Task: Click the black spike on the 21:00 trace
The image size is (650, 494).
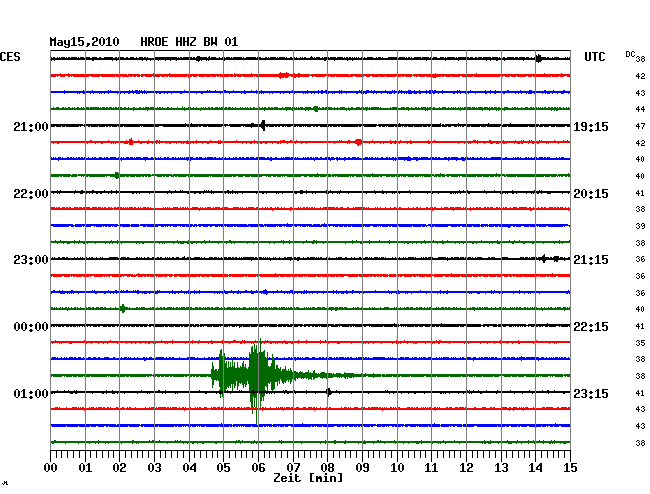Action: (262, 125)
